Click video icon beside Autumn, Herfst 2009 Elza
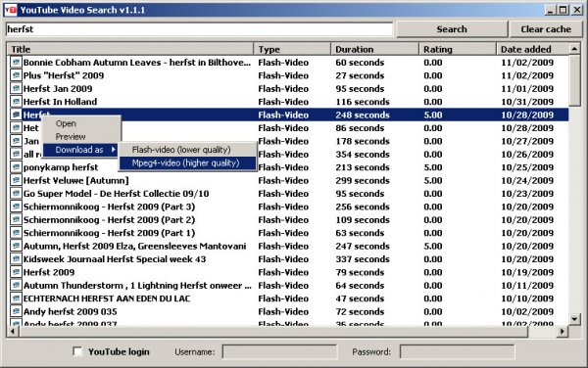 click(16, 246)
